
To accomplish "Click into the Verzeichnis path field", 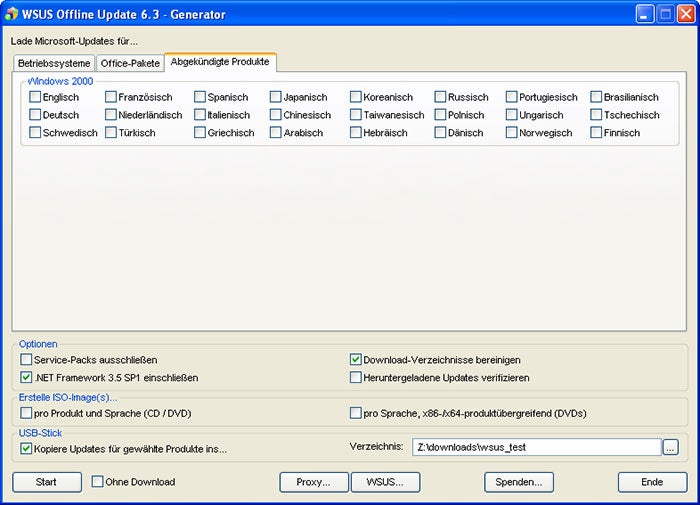I will click(x=537, y=447).
